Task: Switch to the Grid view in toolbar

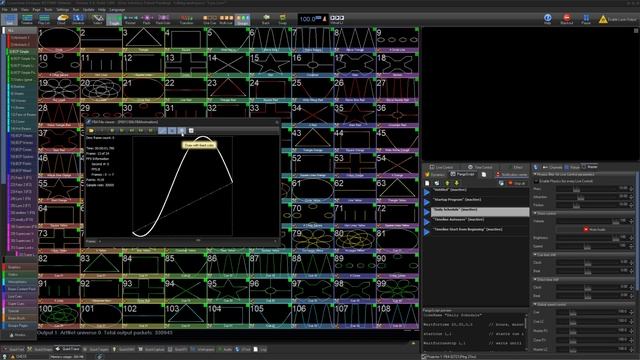Action: coord(9,19)
